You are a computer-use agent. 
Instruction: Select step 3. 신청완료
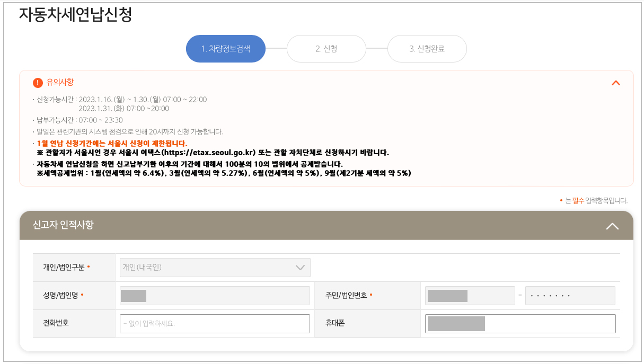427,49
